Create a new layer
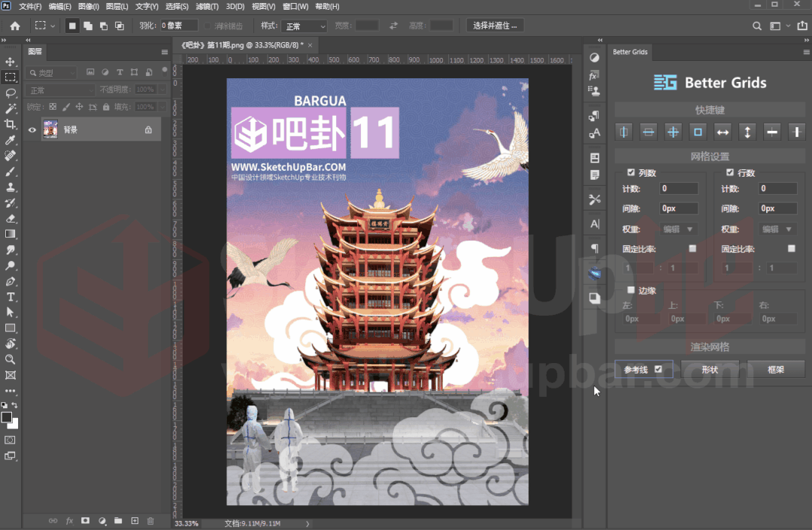The image size is (812, 530). (x=135, y=521)
